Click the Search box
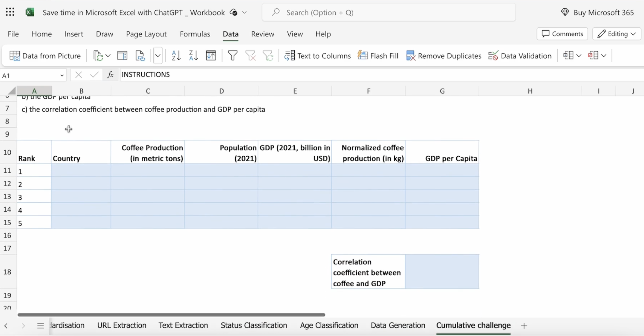Viewport: 644px width, 336px height. click(x=389, y=13)
